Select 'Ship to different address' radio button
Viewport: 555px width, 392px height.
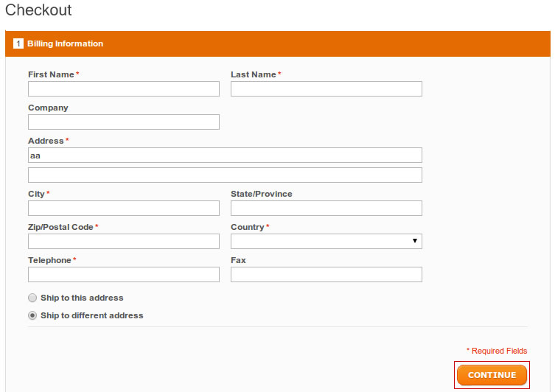pyautogui.click(x=32, y=315)
